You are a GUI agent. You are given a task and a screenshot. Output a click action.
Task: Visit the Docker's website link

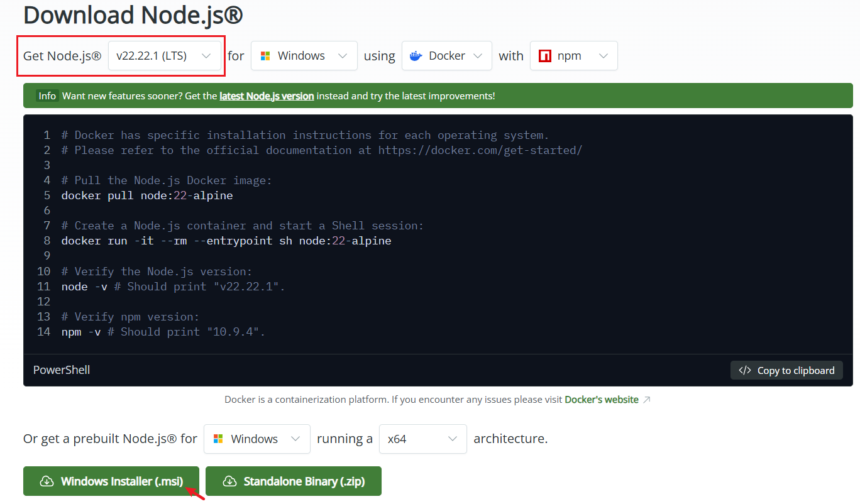[x=602, y=400]
